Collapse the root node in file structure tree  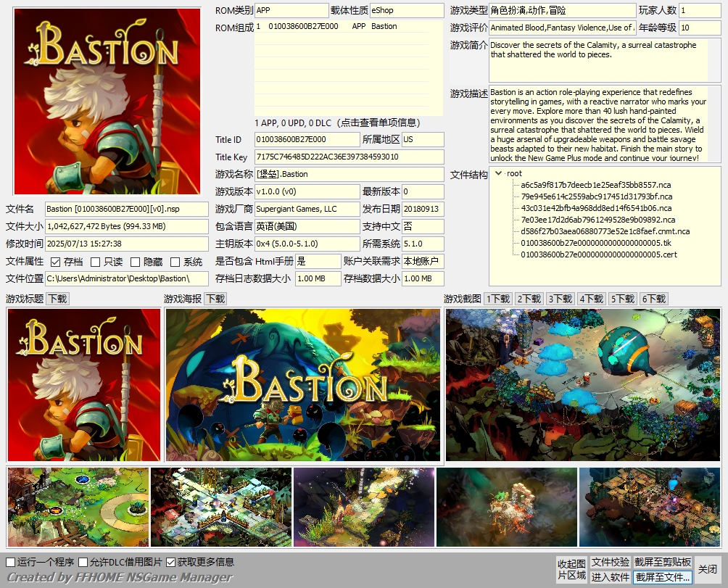498,173
